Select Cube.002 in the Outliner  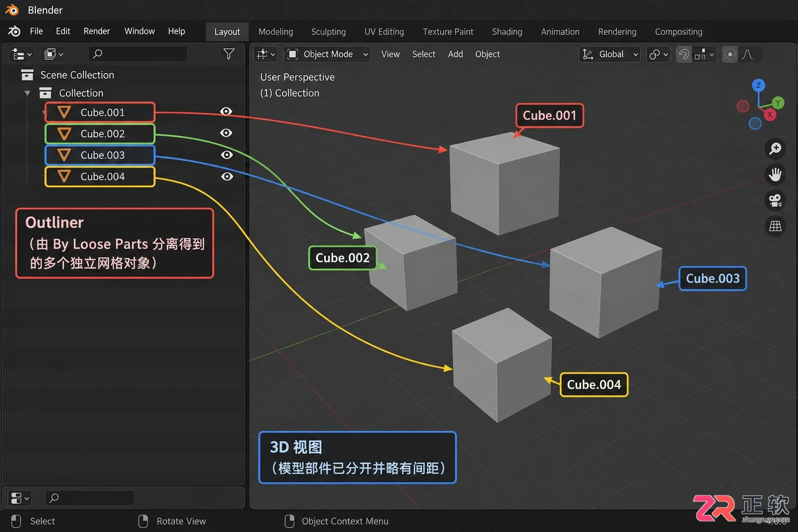[100, 134]
